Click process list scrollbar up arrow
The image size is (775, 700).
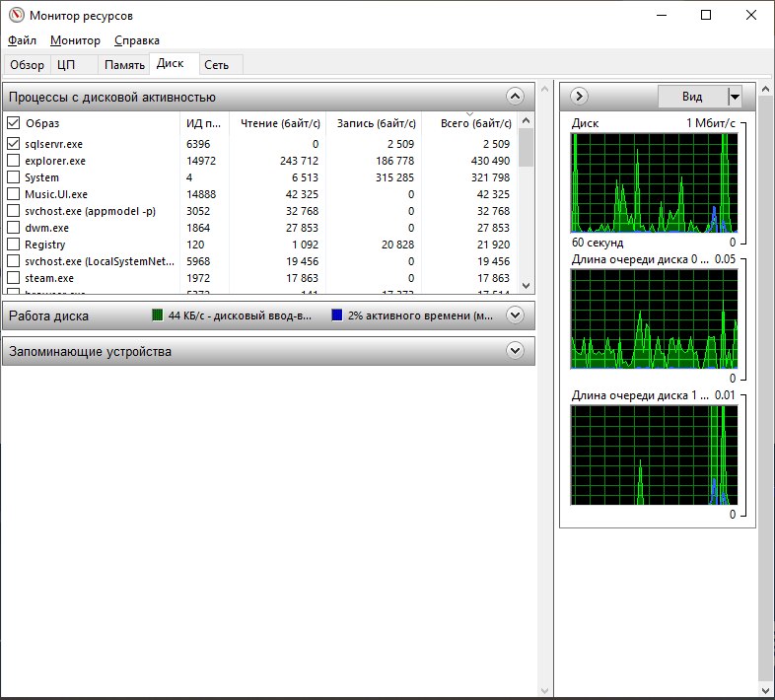tap(526, 120)
